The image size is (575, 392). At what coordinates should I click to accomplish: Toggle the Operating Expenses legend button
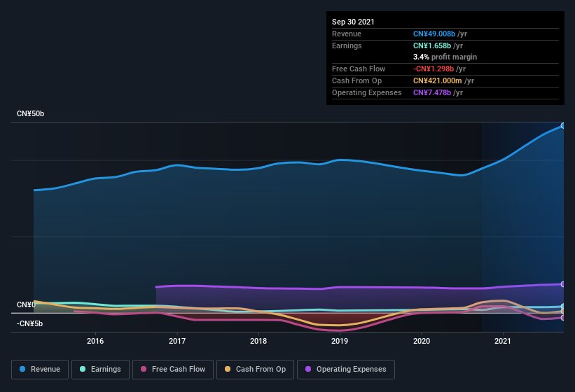pyautogui.click(x=345, y=370)
